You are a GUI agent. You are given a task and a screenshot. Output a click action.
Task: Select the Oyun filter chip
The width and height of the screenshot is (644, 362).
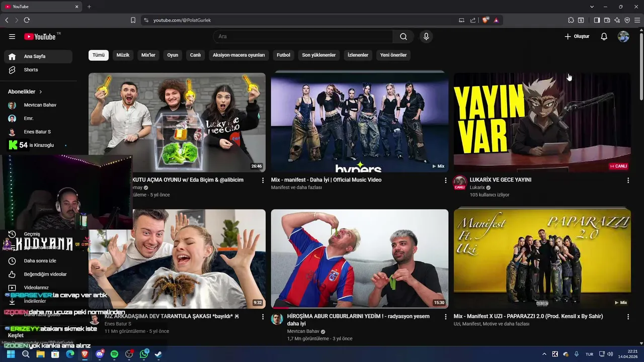pos(173,55)
